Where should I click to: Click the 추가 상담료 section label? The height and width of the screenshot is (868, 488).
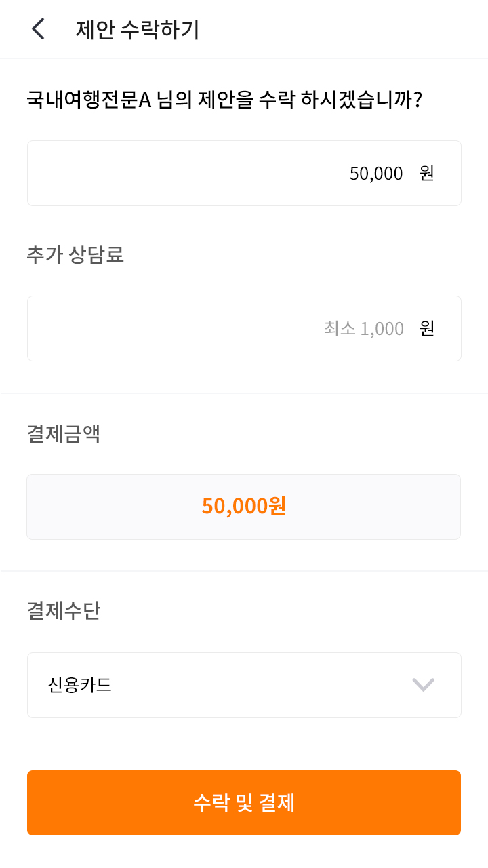point(75,255)
